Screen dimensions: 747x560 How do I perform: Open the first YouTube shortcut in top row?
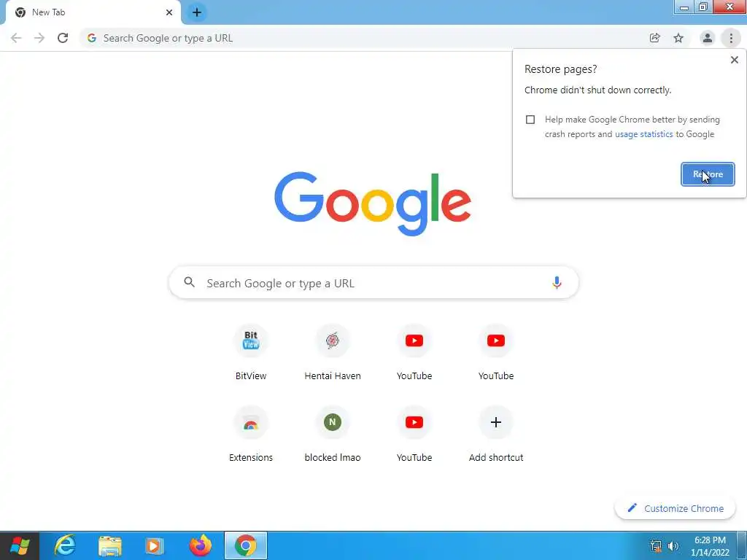[414, 354]
